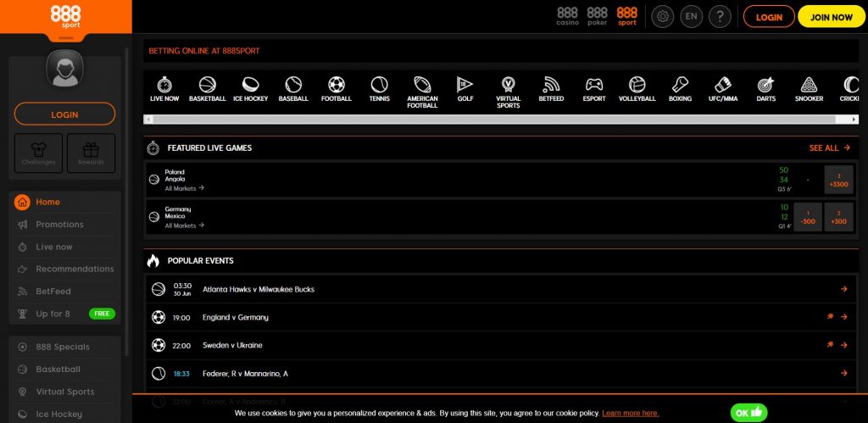Open Virtual Sports in sidebar list

(64, 392)
